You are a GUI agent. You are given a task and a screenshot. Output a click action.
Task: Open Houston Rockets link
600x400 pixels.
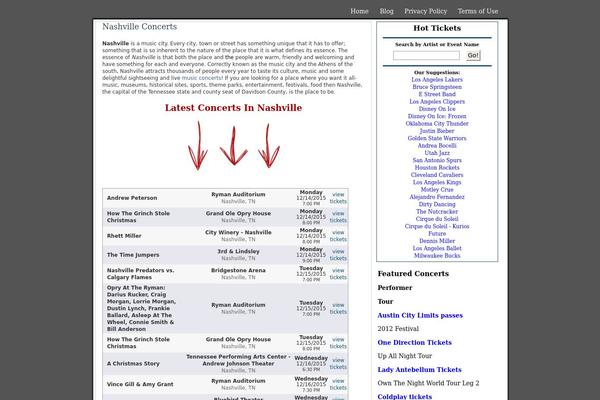coord(437,167)
